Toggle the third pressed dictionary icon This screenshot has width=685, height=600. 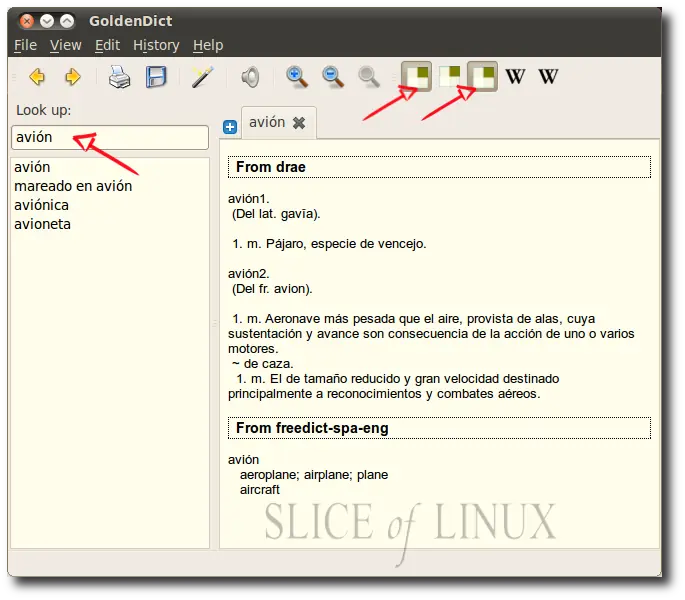tap(483, 76)
